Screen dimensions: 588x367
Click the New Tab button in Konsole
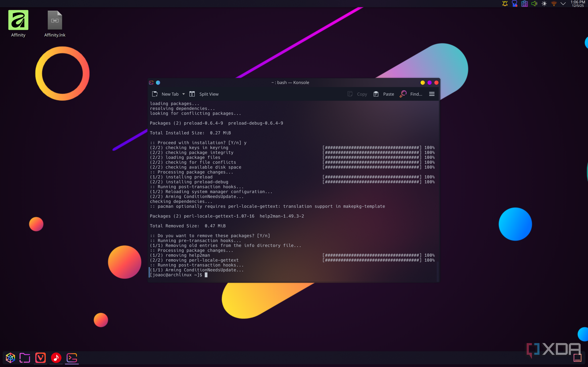click(x=165, y=94)
